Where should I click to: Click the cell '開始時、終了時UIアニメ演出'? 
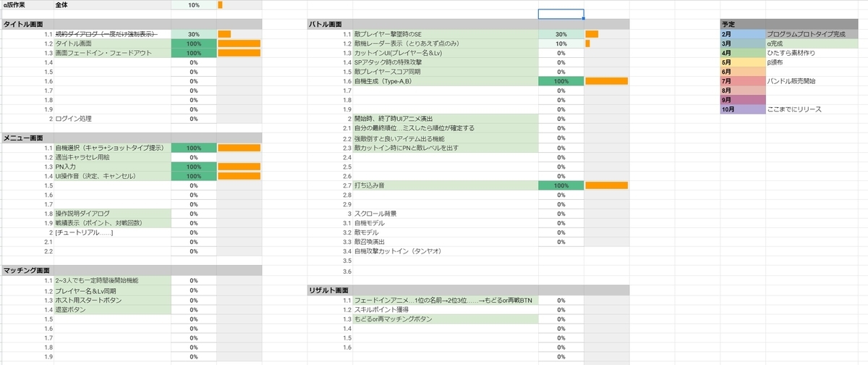[x=446, y=119]
